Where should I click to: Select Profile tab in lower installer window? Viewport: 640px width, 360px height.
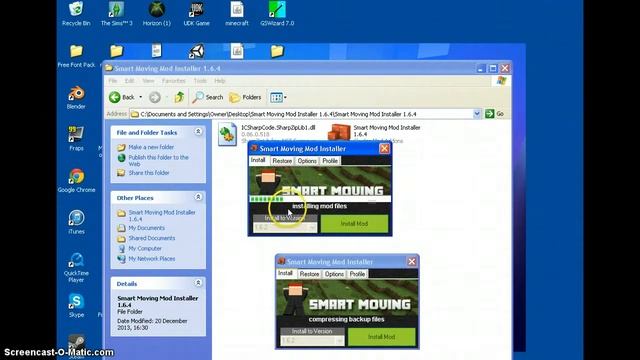(x=357, y=274)
